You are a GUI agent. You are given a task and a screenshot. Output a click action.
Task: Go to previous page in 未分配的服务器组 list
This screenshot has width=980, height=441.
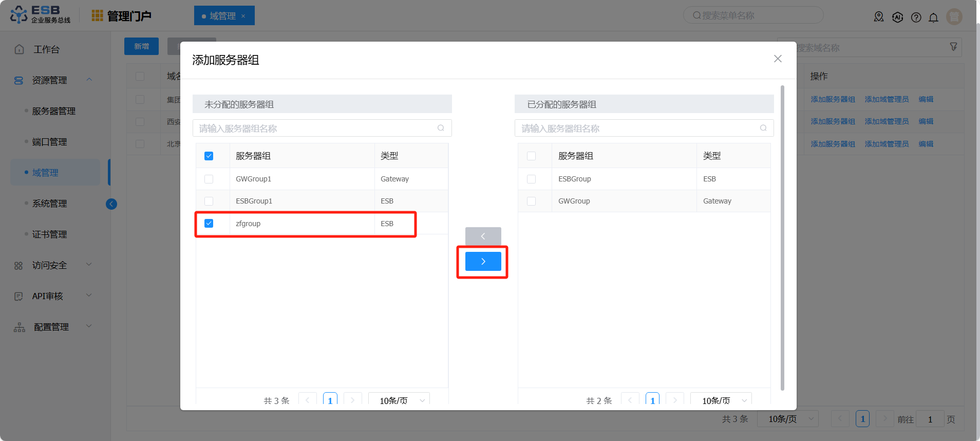click(308, 400)
